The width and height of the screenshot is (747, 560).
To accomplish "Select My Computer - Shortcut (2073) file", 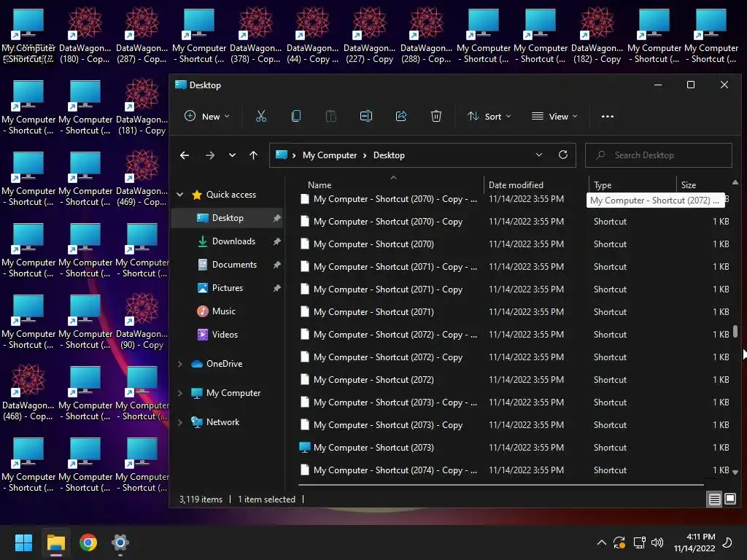I will pyautogui.click(x=513, y=448).
